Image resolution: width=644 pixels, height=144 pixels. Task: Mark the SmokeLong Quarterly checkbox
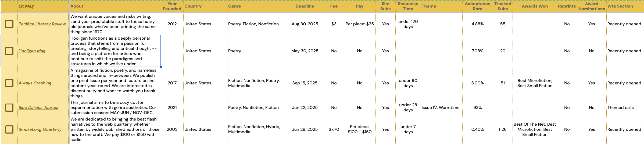pos(9,129)
